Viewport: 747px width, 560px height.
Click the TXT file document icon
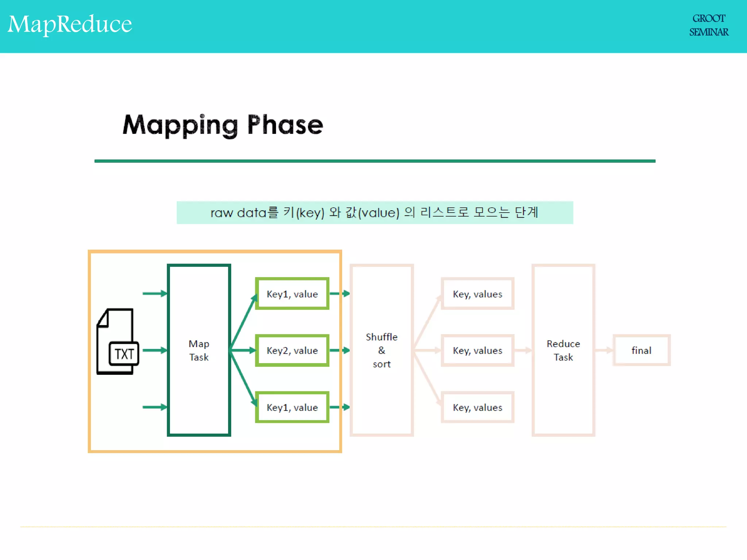[117, 342]
